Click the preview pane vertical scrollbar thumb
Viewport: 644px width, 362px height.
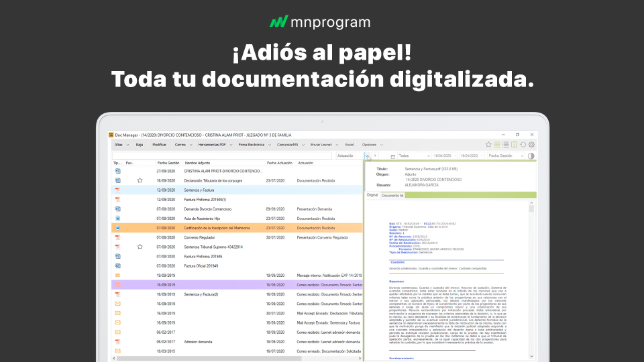coord(531,208)
